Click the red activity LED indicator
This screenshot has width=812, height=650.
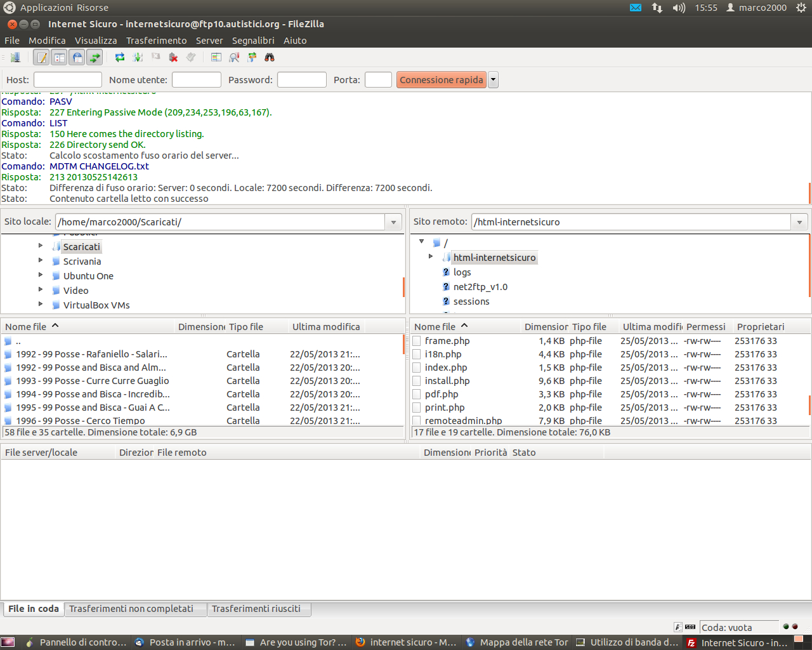click(795, 627)
